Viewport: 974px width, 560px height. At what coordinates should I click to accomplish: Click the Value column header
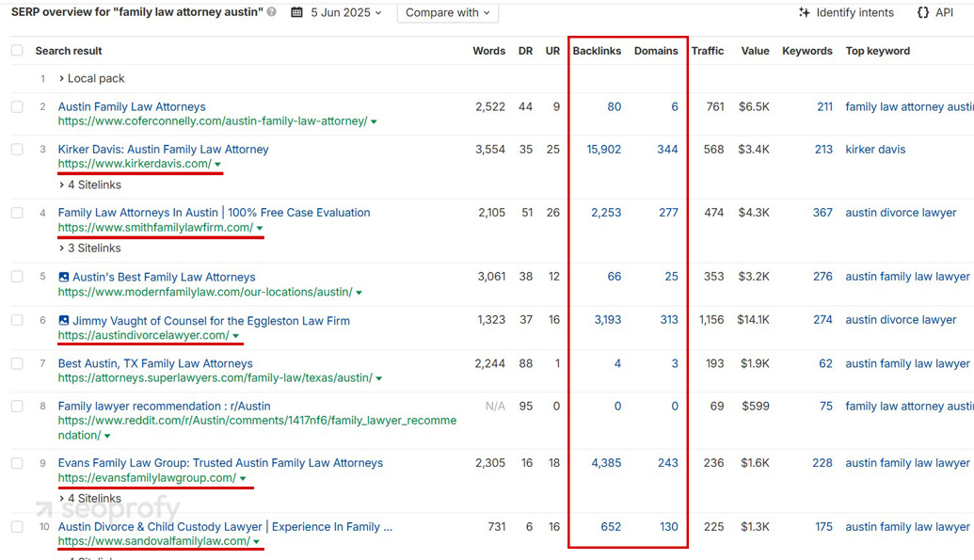[755, 51]
